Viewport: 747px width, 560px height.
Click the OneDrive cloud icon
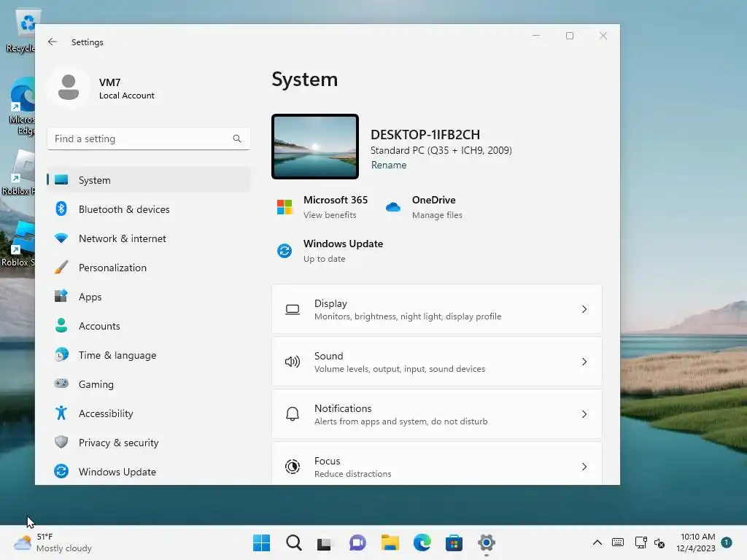click(393, 207)
